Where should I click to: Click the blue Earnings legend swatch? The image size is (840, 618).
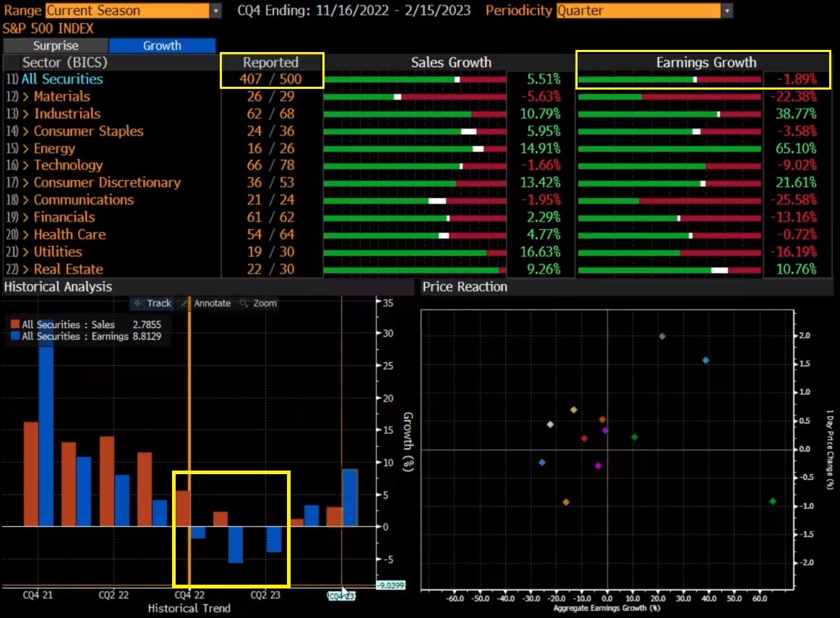click(15, 336)
